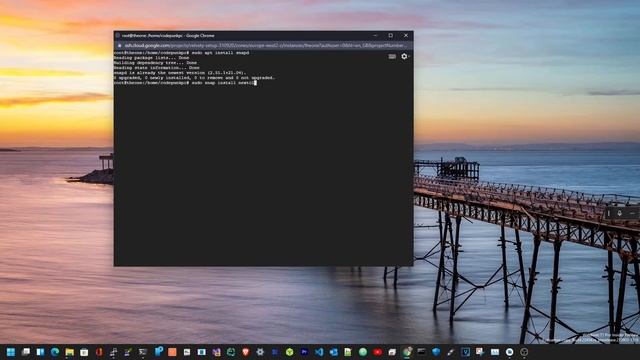Open the Brave browser from the taskbar

pos(246,352)
